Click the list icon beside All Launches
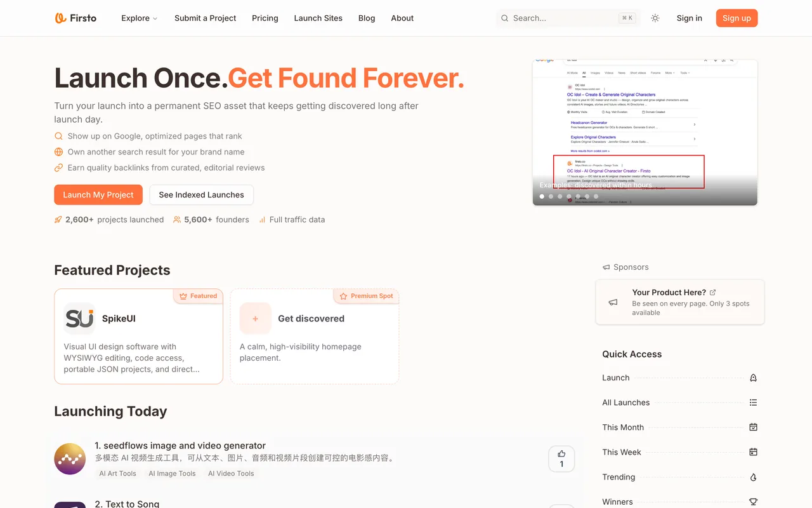This screenshot has width=812, height=508. [x=753, y=403]
